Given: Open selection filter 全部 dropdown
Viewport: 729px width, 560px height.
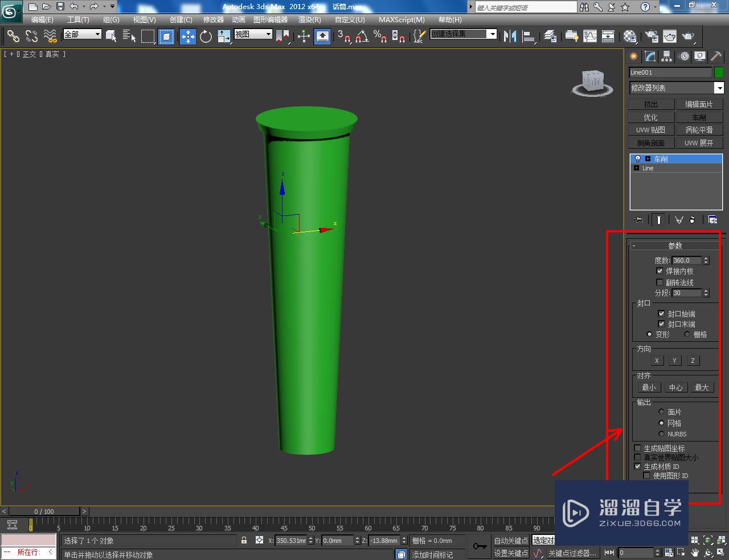Looking at the screenshot, I should tap(82, 34).
